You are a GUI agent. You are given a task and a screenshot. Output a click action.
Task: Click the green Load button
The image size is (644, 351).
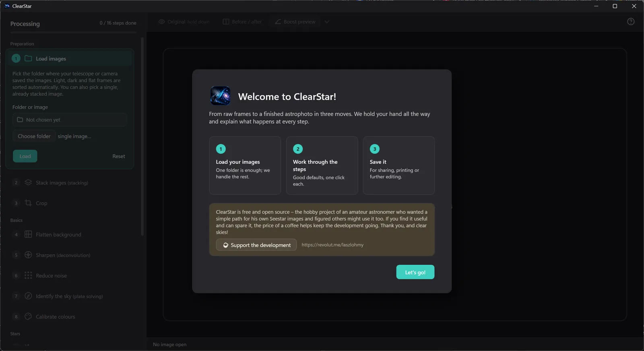pos(25,156)
